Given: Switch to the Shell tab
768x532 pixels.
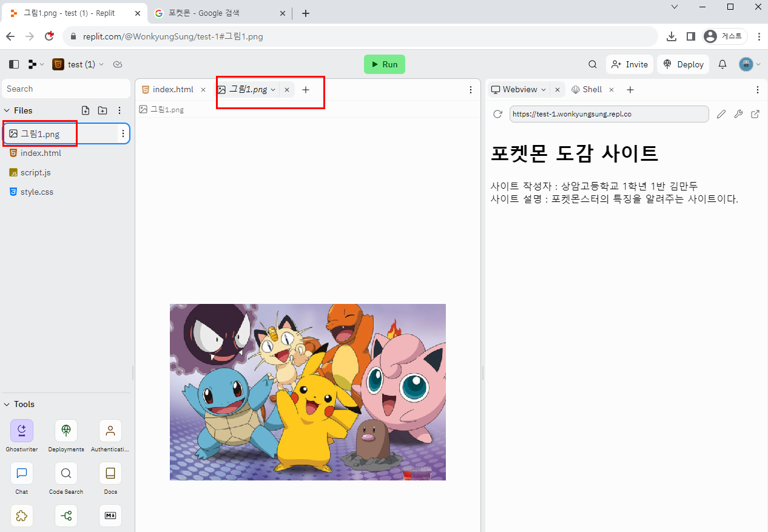Looking at the screenshot, I should pos(587,90).
